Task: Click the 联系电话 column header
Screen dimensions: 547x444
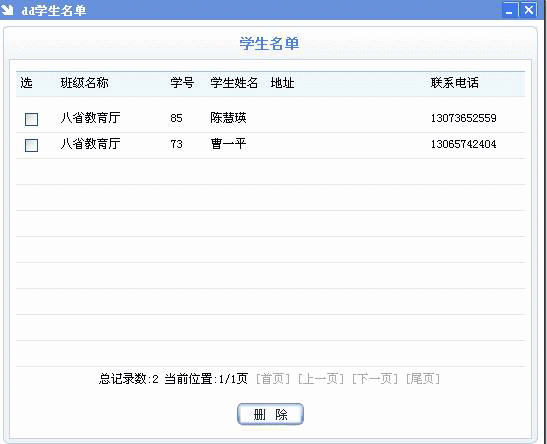Action: [x=455, y=83]
